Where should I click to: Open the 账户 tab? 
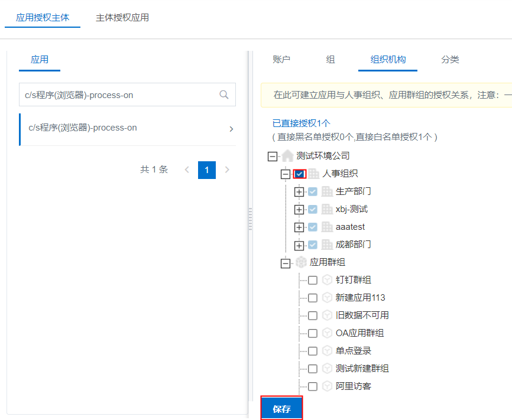tap(281, 60)
